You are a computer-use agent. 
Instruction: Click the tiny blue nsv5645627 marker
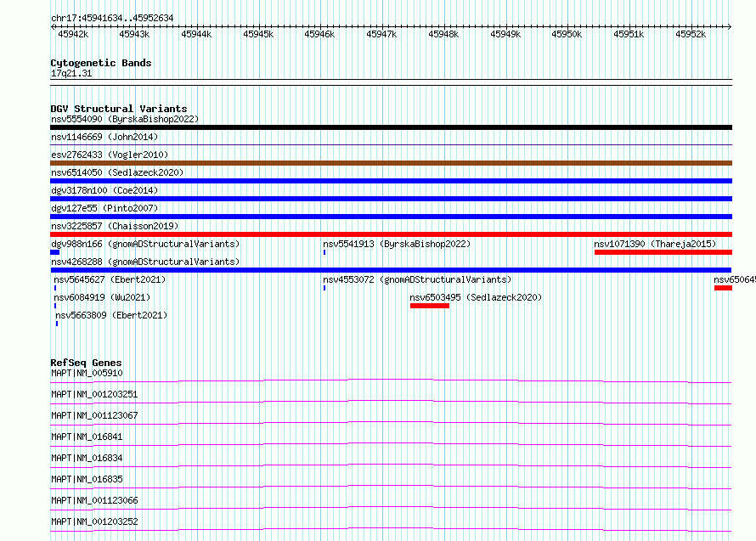pyautogui.click(x=55, y=288)
